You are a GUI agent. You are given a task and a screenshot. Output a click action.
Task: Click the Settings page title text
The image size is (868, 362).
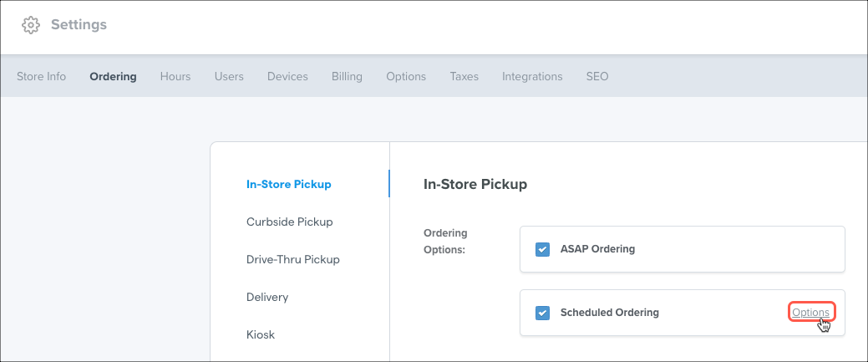tap(79, 25)
